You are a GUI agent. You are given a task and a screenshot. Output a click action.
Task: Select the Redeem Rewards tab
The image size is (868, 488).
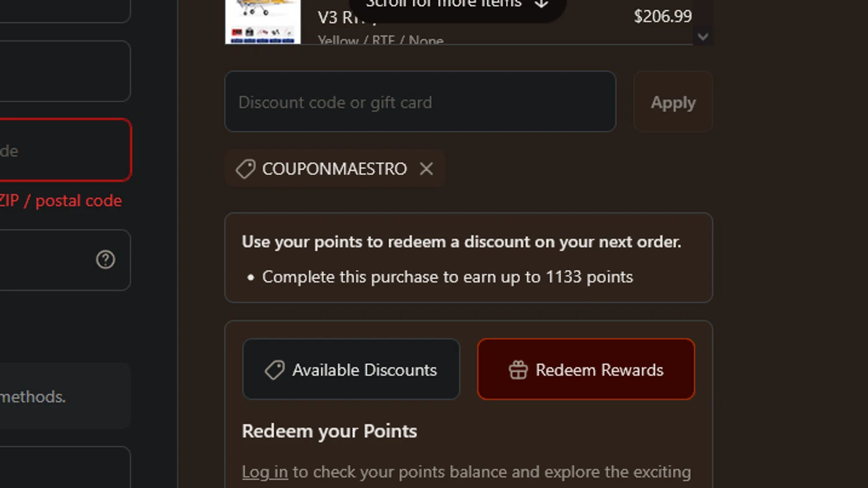click(x=586, y=369)
